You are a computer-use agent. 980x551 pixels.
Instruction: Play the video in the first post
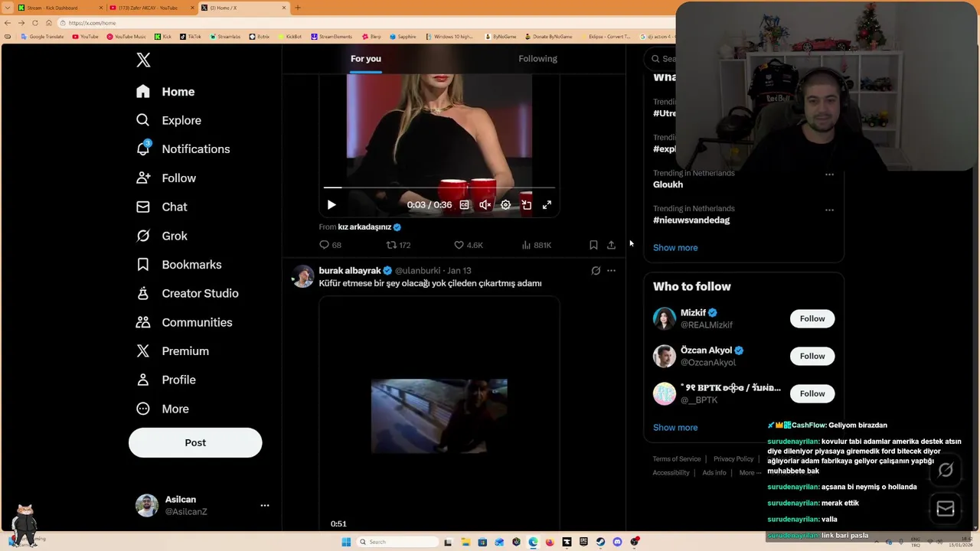(331, 205)
